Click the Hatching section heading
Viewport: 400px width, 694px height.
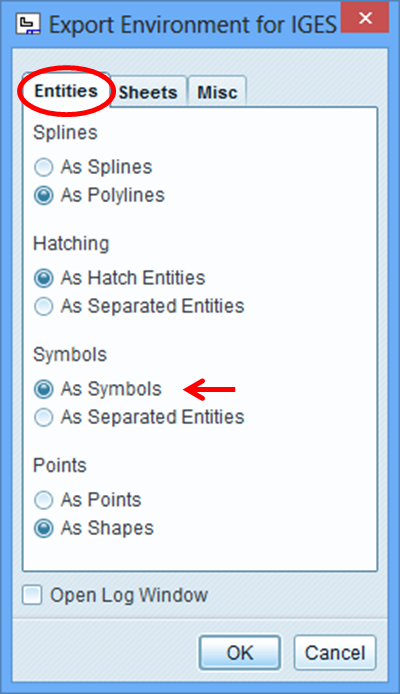pyautogui.click(x=71, y=244)
